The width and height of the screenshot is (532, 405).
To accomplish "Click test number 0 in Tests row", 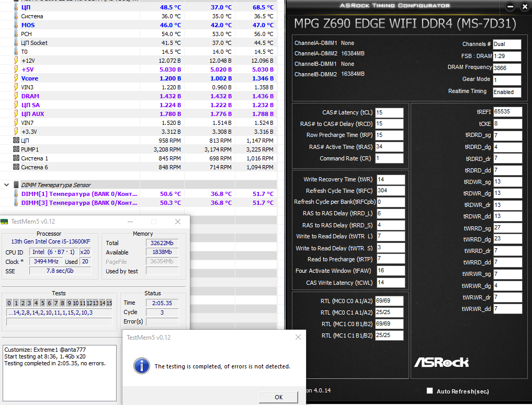I will 9,303.
